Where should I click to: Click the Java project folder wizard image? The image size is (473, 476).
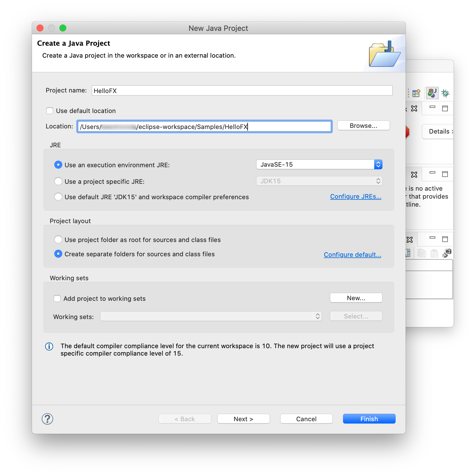pyautogui.click(x=384, y=54)
